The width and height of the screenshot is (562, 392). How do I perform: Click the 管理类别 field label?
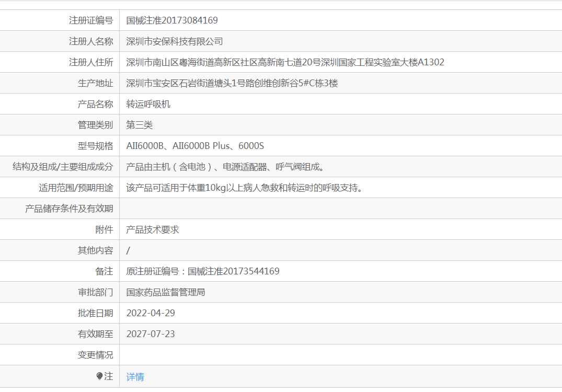pyautogui.click(x=95, y=125)
